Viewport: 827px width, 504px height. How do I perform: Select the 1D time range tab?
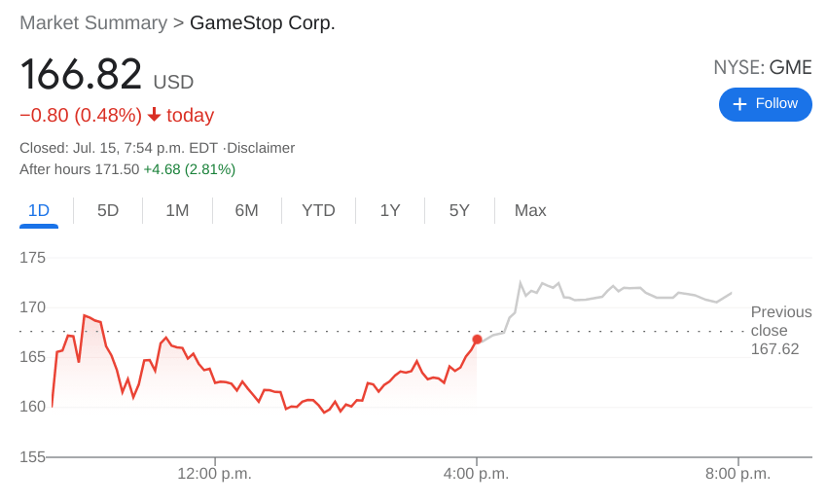coord(39,210)
